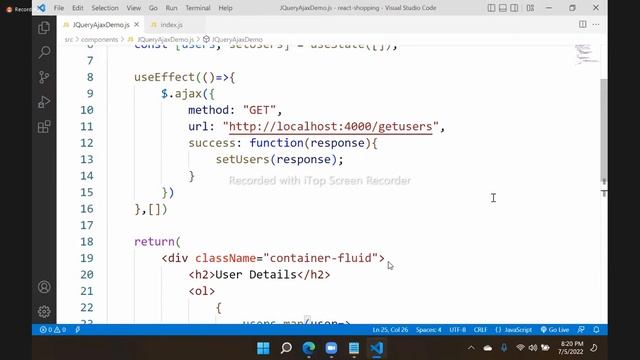Viewport: 640px width, 360px height.
Task: Click the microphone tray icon
Action: 504,348
